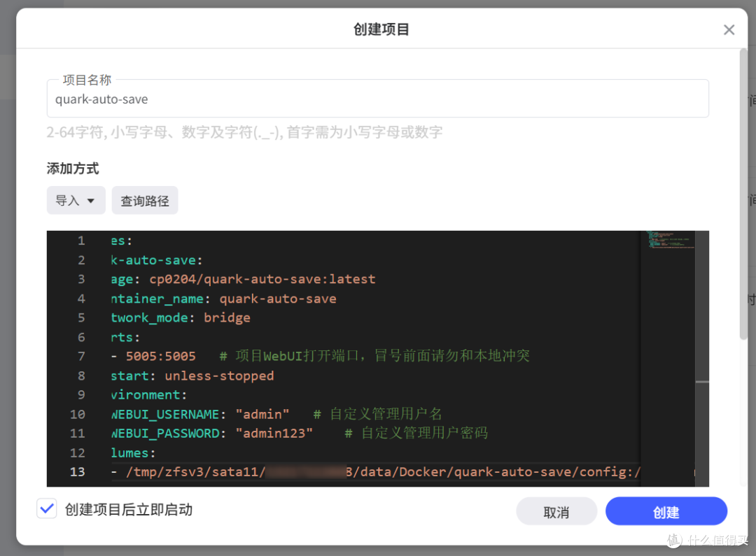The height and width of the screenshot is (556, 756).
Task: Click the comment 项目WebUI打开端口
Action: tap(297, 356)
